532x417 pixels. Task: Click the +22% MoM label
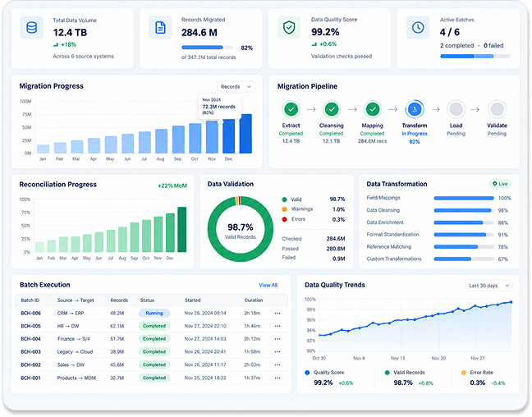[x=172, y=186]
